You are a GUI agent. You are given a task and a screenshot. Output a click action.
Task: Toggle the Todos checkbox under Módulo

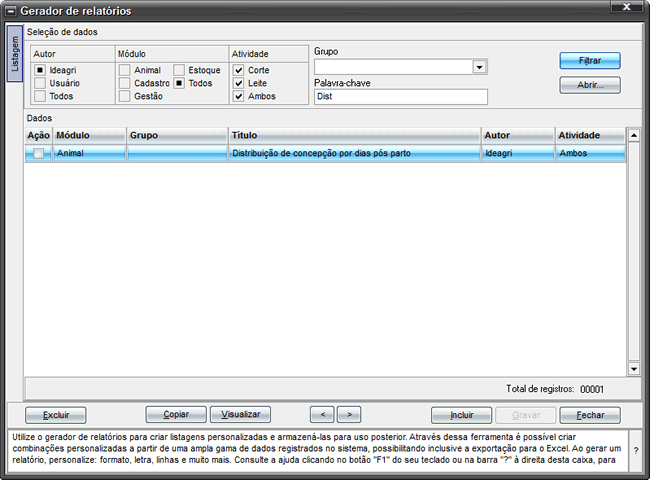179,83
